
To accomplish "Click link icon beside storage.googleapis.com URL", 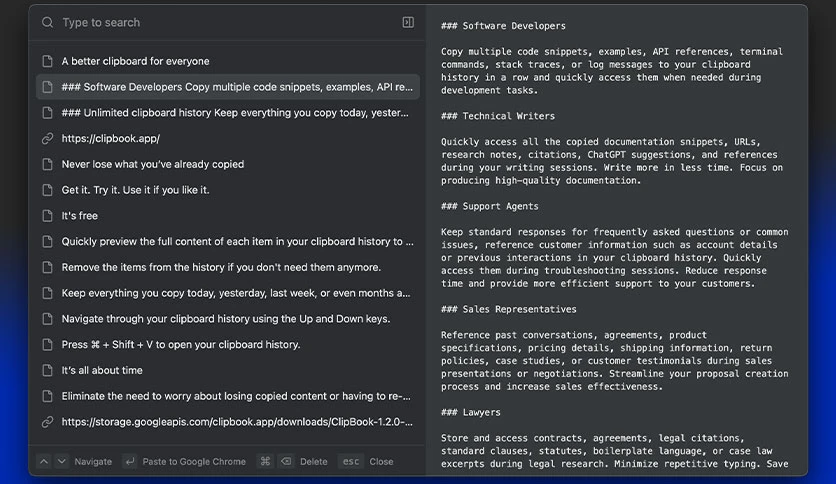I will (47, 422).
